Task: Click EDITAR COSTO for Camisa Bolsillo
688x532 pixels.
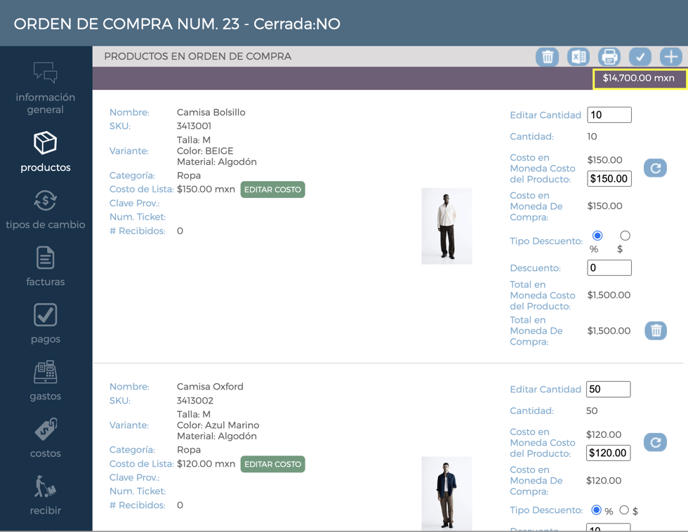Action: [272, 190]
